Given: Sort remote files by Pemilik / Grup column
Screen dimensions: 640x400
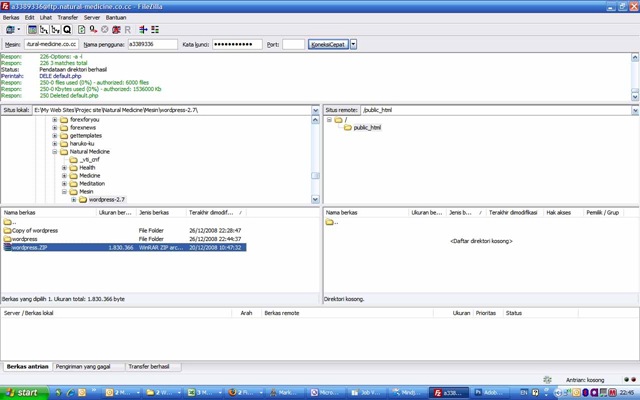Looking at the screenshot, I should tap(603, 213).
